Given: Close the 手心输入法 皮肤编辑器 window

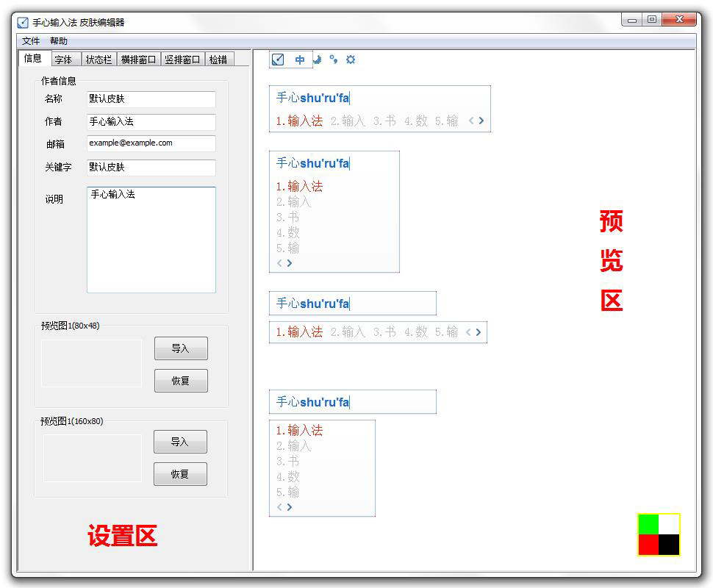Looking at the screenshot, I should click(x=679, y=20).
